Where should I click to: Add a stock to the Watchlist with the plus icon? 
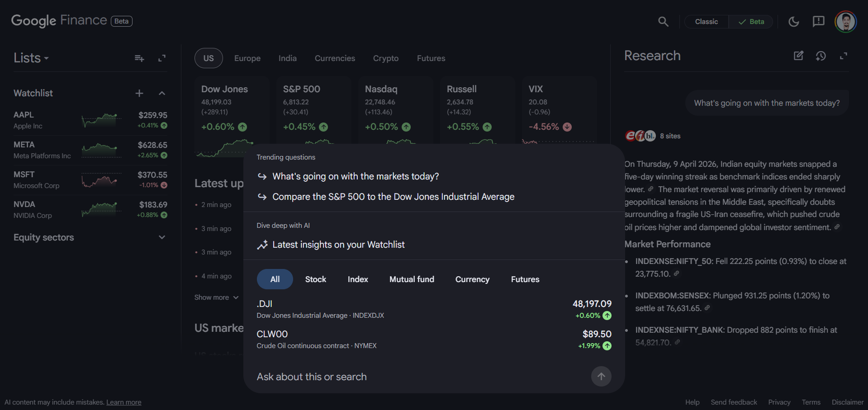coord(139,93)
